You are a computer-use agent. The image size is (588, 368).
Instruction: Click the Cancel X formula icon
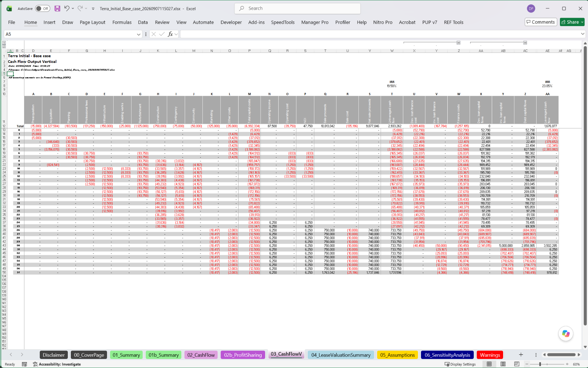point(154,34)
